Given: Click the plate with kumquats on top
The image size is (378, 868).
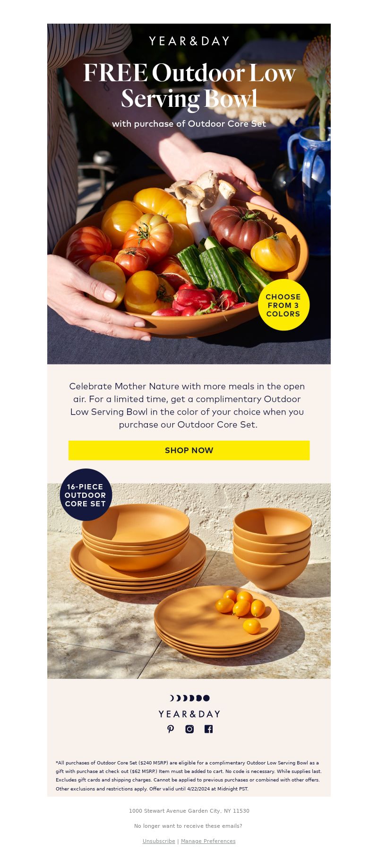Looking at the screenshot, I should 217,620.
